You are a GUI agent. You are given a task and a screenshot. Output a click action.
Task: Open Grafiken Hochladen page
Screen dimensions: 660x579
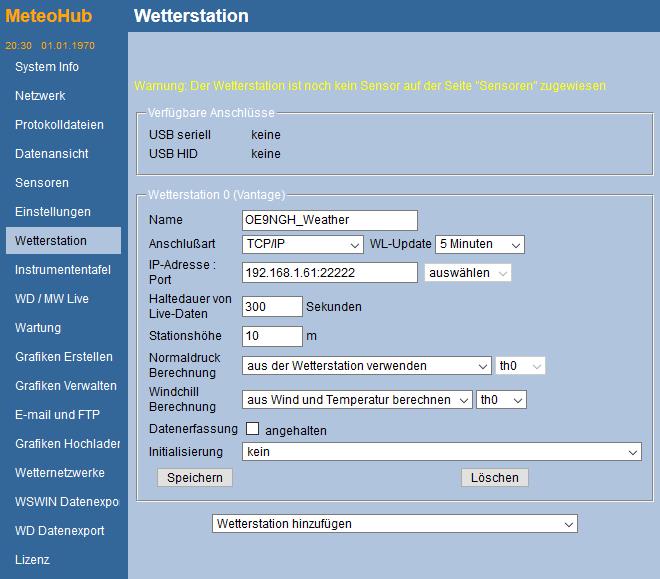67,444
